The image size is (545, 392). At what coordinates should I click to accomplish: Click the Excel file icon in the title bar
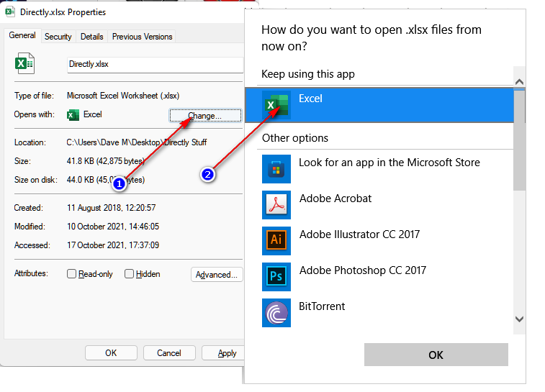[10, 12]
